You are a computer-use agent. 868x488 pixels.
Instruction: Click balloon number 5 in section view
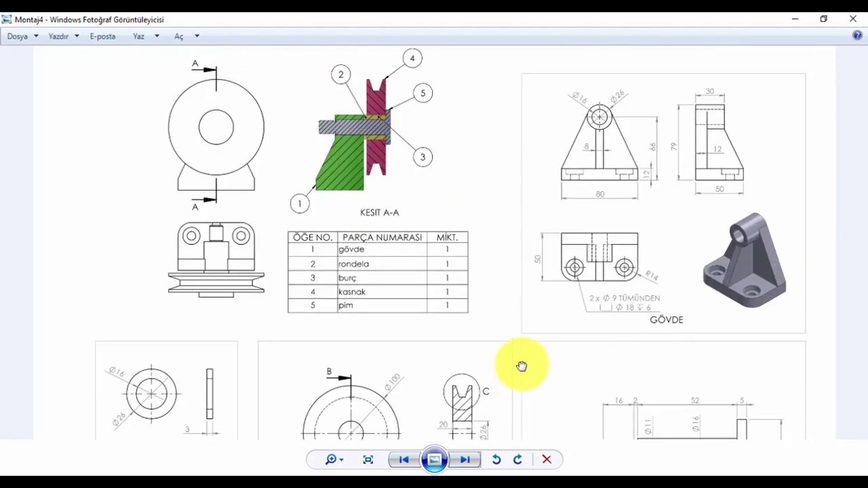[422, 94]
